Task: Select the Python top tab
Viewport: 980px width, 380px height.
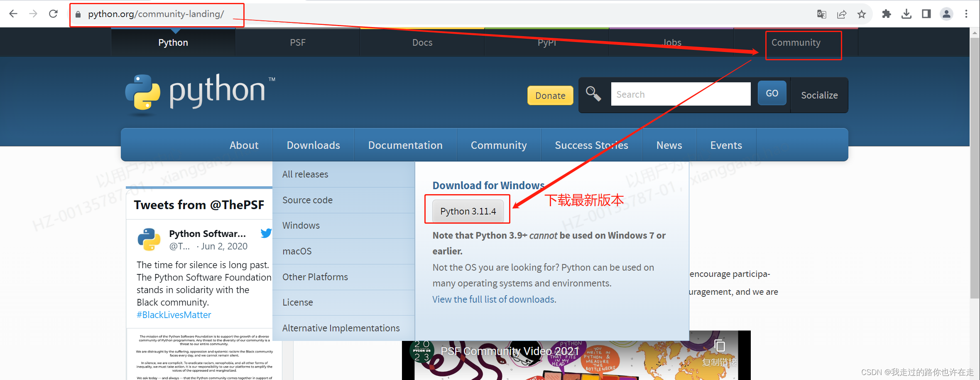Action: click(173, 42)
